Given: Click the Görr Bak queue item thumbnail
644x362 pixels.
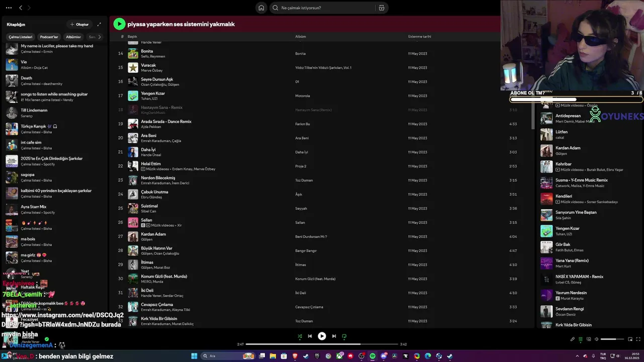Looking at the screenshot, I should (x=546, y=247).
